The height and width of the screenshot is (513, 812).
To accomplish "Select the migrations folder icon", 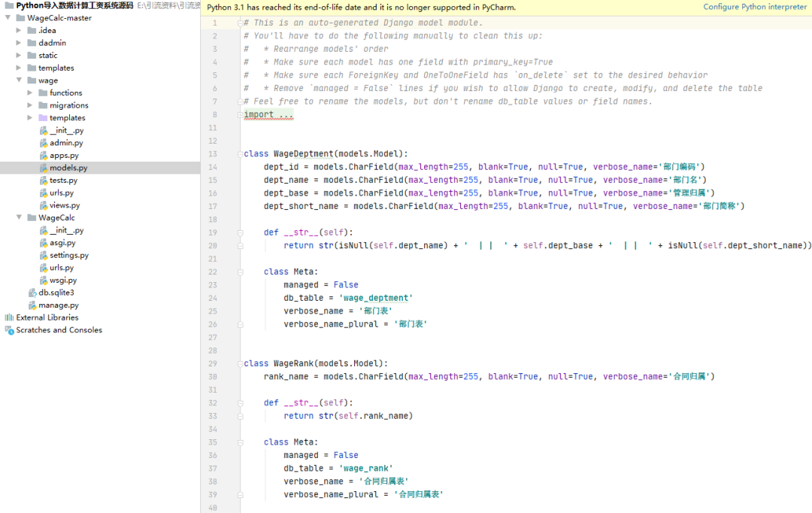I will click(43, 105).
